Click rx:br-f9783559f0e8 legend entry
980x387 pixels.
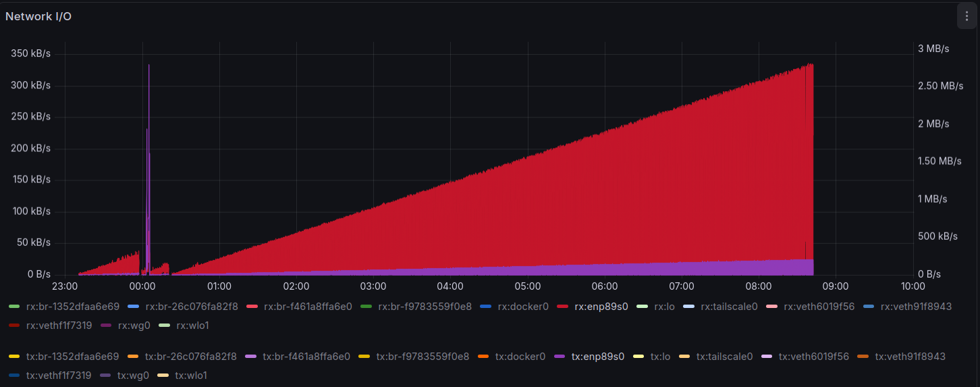pos(425,307)
